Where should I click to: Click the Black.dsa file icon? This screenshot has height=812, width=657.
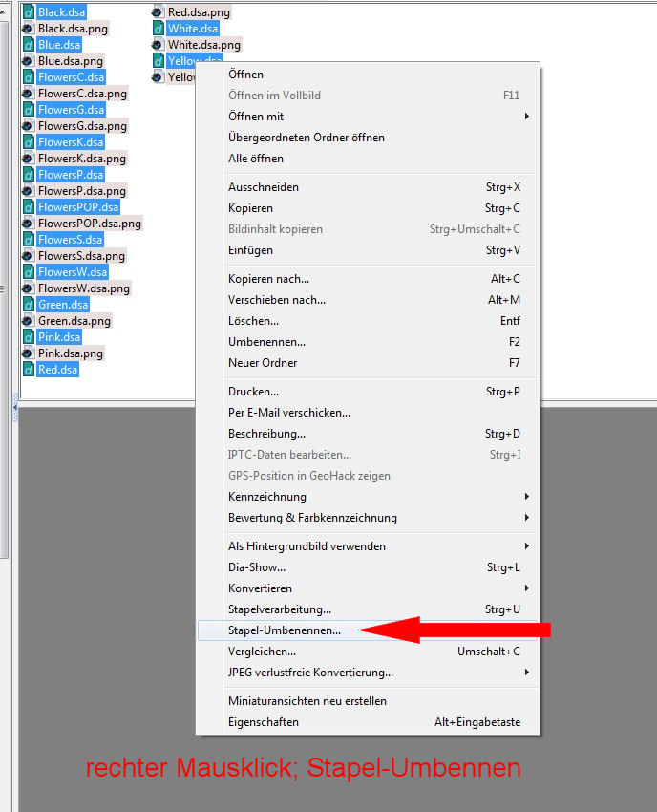point(29,11)
